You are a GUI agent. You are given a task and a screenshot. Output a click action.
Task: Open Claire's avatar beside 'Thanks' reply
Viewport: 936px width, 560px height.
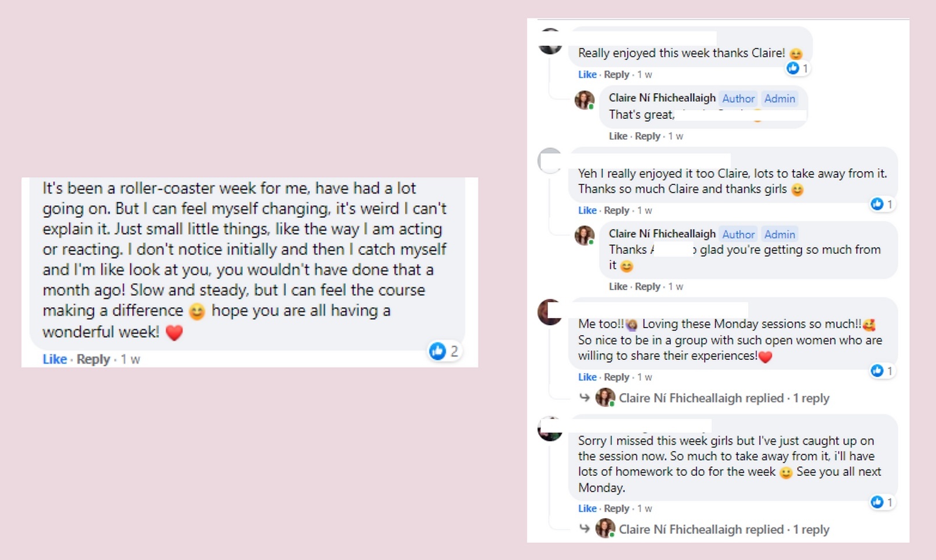tap(585, 235)
